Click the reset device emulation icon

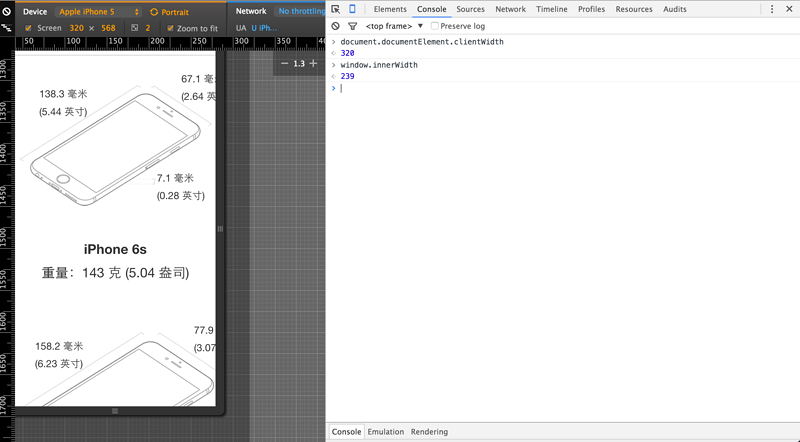click(7, 11)
